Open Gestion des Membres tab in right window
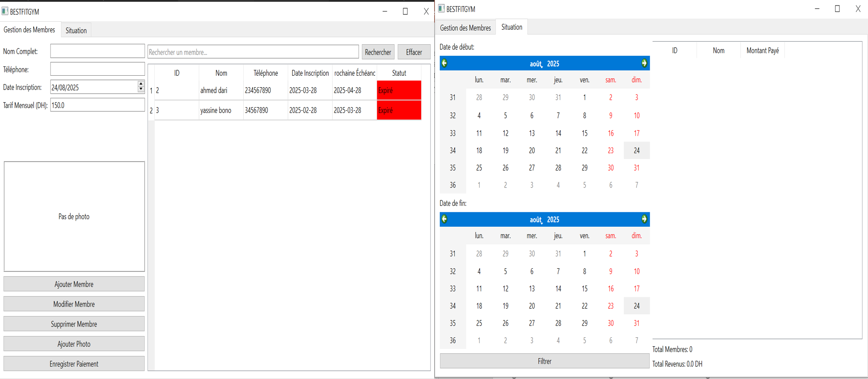The image size is (868, 379). coord(465,28)
